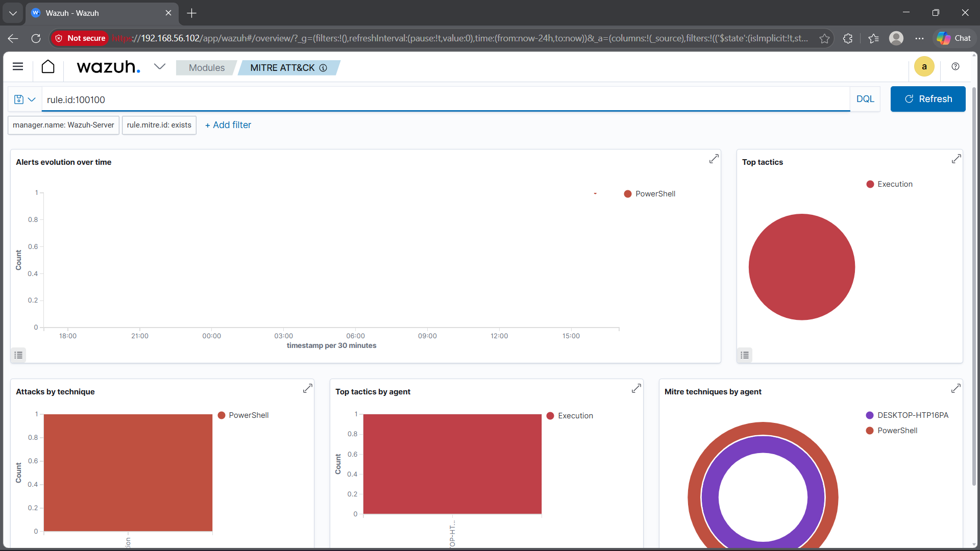Image resolution: width=980 pixels, height=551 pixels.
Task: Click Execution legend dot in Top tactics by agent
Action: [x=550, y=416]
